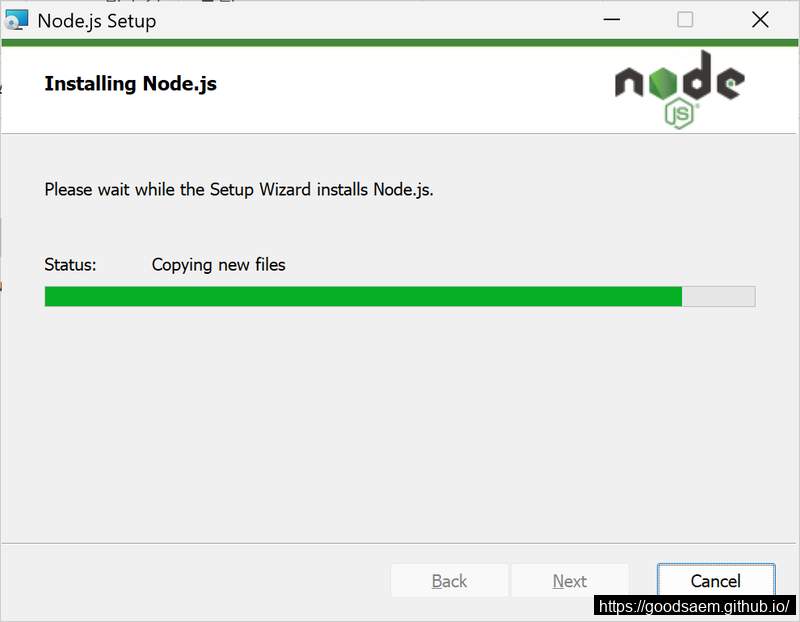Click the filled green part of the progress bar

click(x=363, y=296)
